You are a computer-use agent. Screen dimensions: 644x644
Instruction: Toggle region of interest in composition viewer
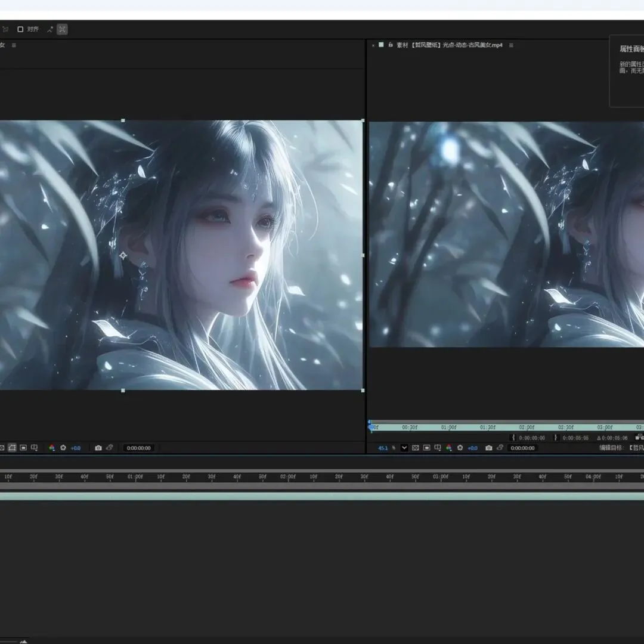coord(23,448)
